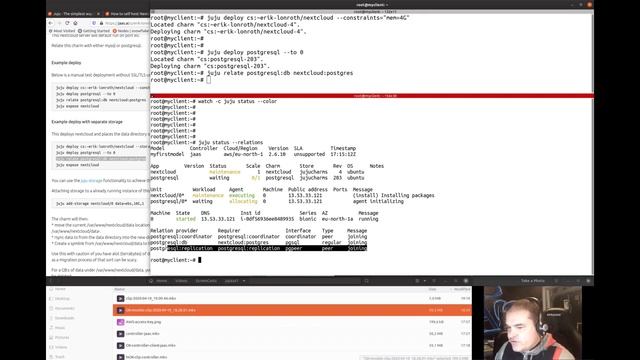Click the Trash icon in the sidebar
The width and height of the screenshot is (640, 360).
[x=51, y=357]
